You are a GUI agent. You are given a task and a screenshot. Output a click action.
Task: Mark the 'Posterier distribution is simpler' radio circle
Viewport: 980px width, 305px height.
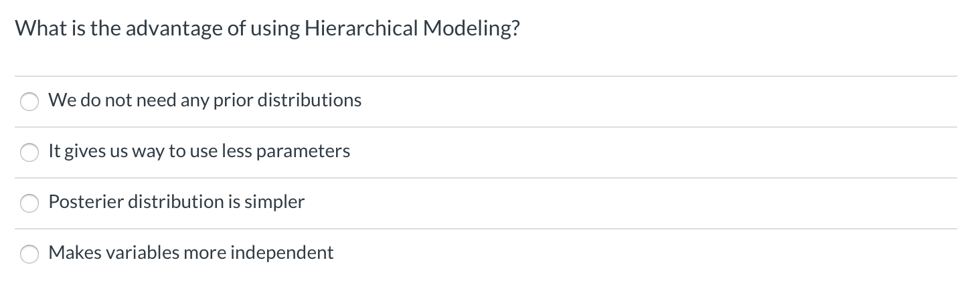click(x=29, y=203)
